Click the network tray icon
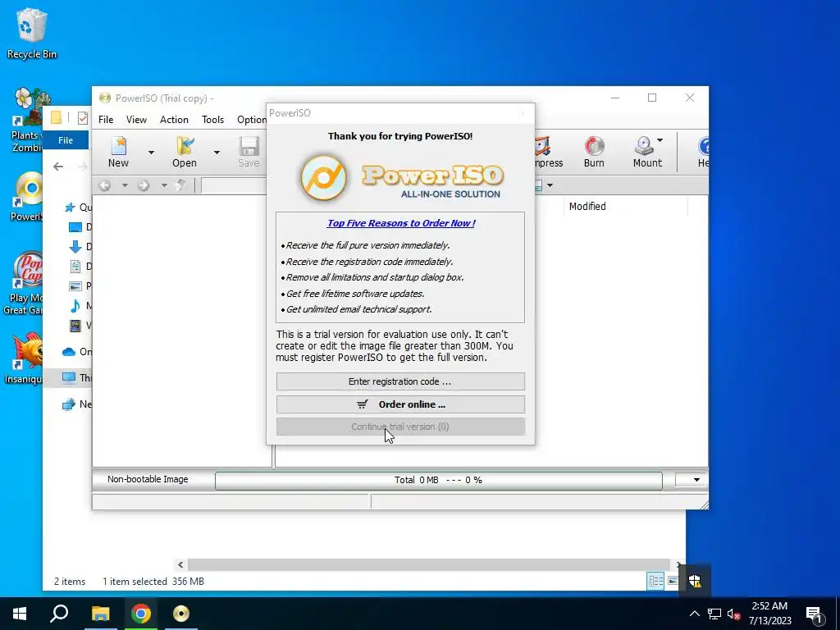The width and height of the screenshot is (840, 630). [714, 614]
